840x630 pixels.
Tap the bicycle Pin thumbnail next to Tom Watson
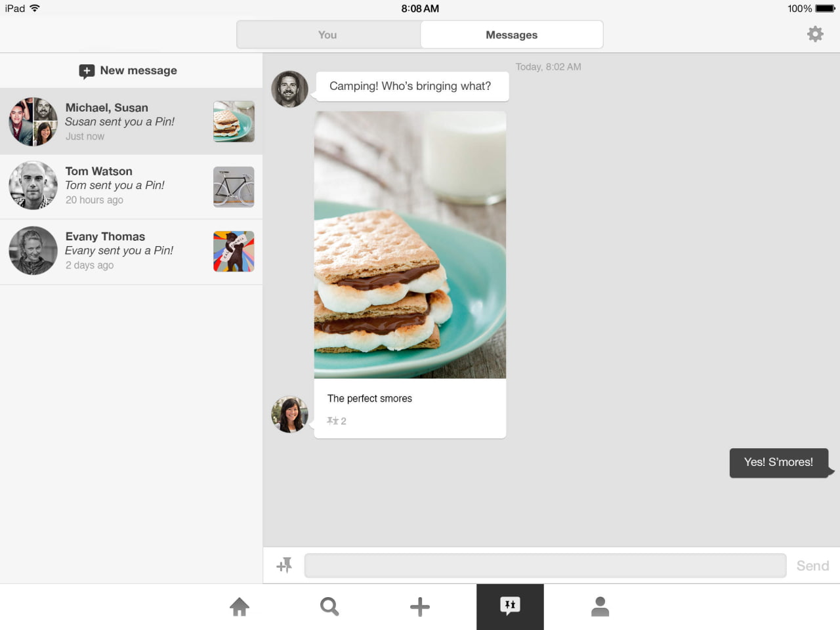[233, 186]
